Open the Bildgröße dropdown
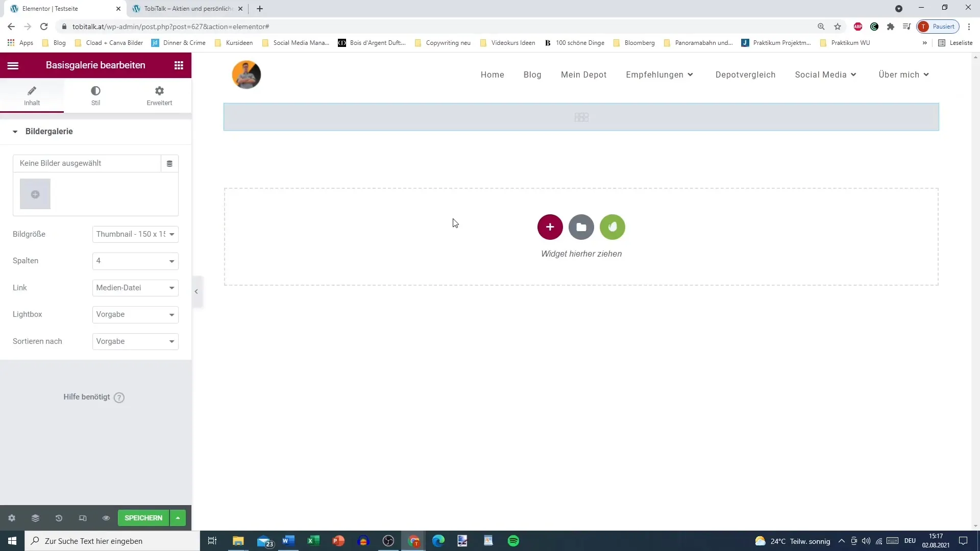Viewport: 980px width, 551px height. [135, 234]
